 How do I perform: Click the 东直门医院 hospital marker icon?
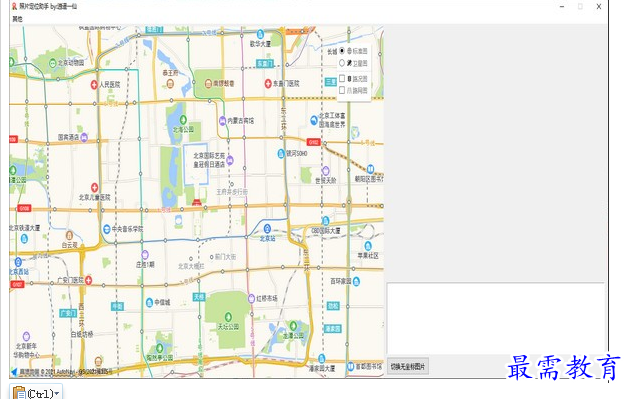click(x=268, y=83)
